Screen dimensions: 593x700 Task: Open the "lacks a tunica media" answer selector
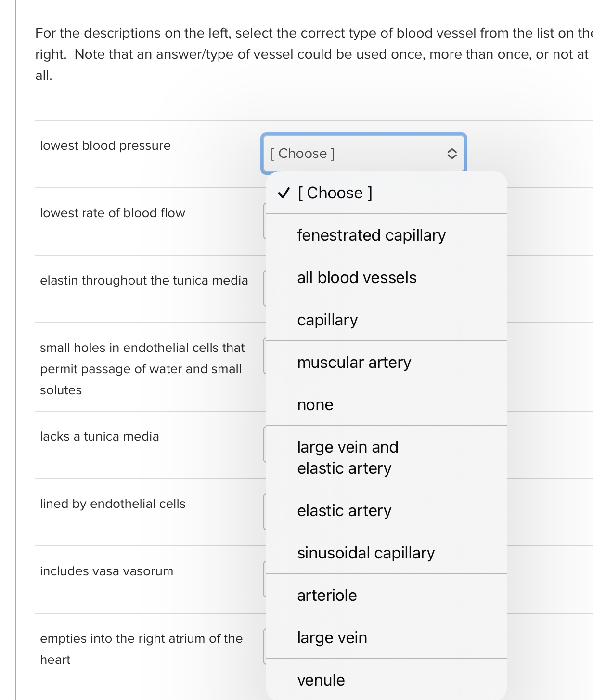tap(265, 444)
